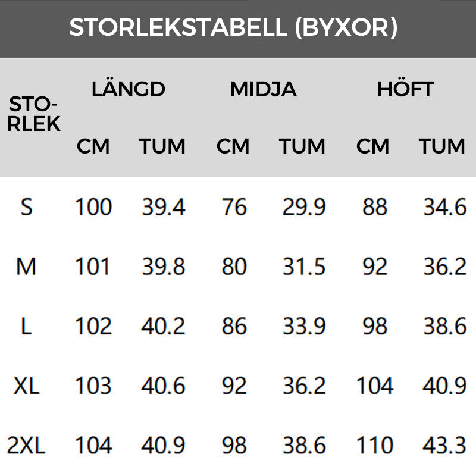Click the CM subheader under MIDJA
476x476 pixels.
click(x=233, y=146)
